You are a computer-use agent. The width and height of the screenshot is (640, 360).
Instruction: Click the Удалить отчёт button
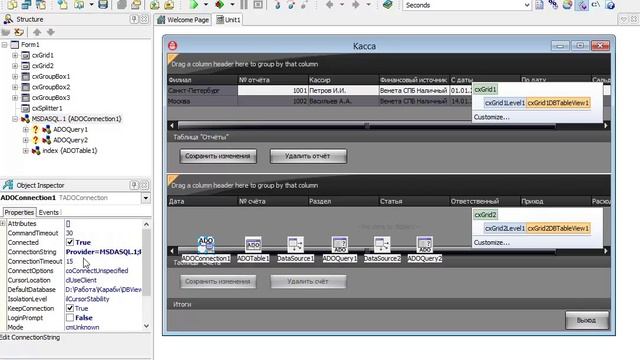[x=308, y=156]
